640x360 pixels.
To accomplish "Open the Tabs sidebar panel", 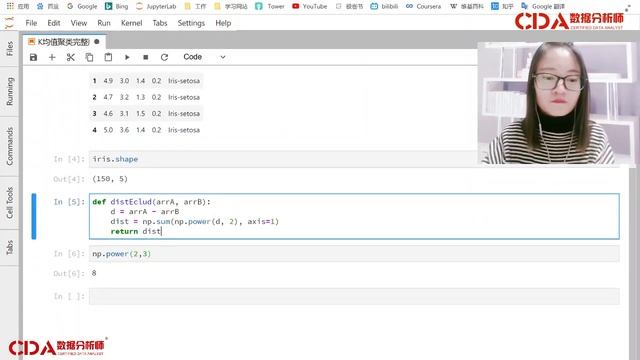I will (9, 247).
